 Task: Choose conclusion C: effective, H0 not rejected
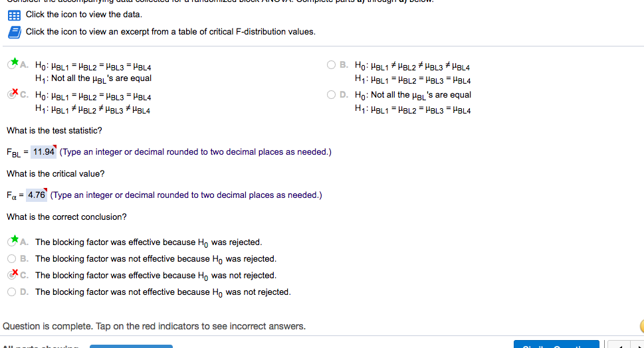(13, 275)
